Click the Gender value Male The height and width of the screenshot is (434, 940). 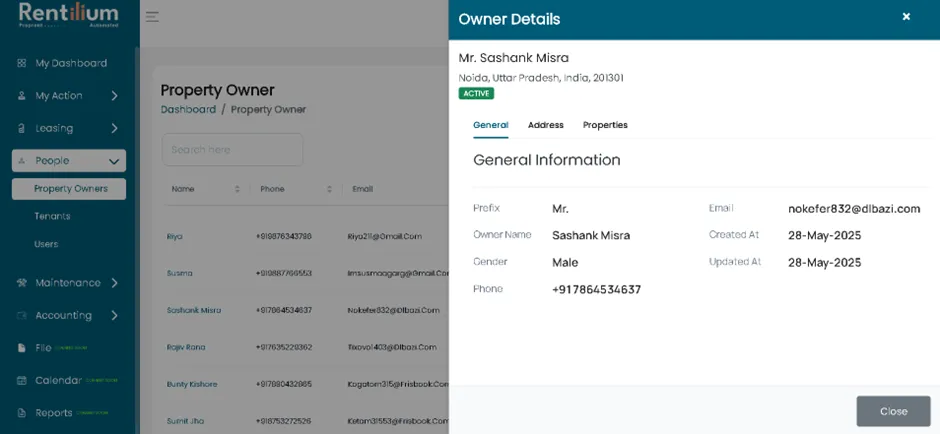click(565, 263)
